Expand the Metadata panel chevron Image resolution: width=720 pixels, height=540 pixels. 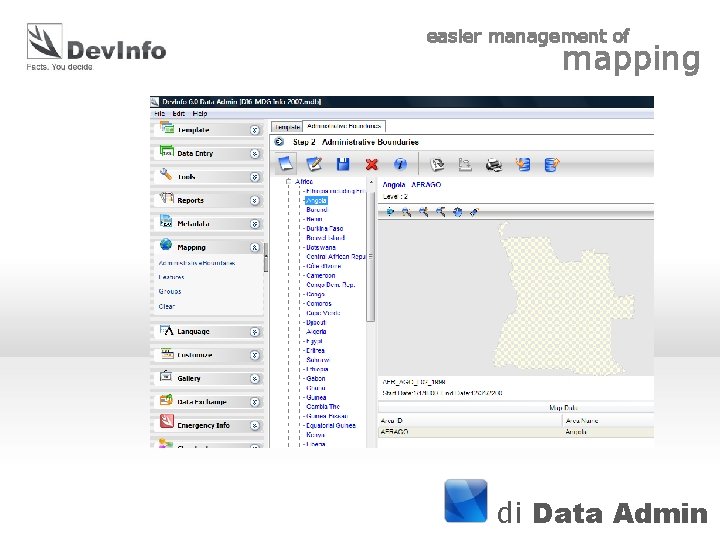point(255,224)
